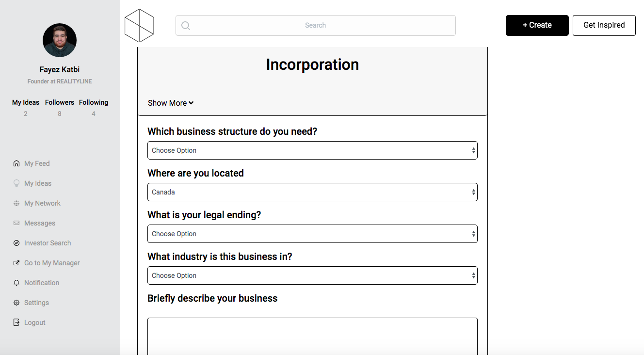Screen dimensions: 644x355
Task: Open the industry dropdown
Action: point(312,275)
